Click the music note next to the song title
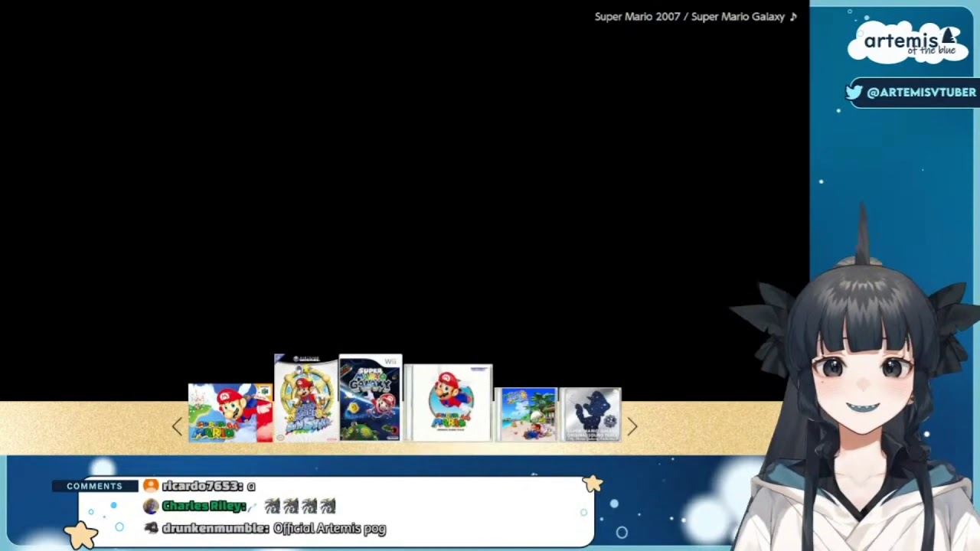This screenshot has width=980, height=551. (x=793, y=17)
